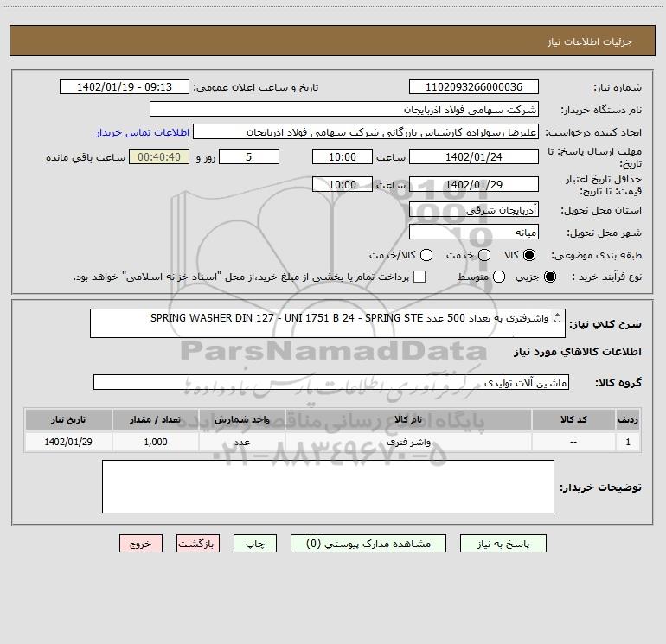
Task: Click the عدد unit cell
Action: 241,442
